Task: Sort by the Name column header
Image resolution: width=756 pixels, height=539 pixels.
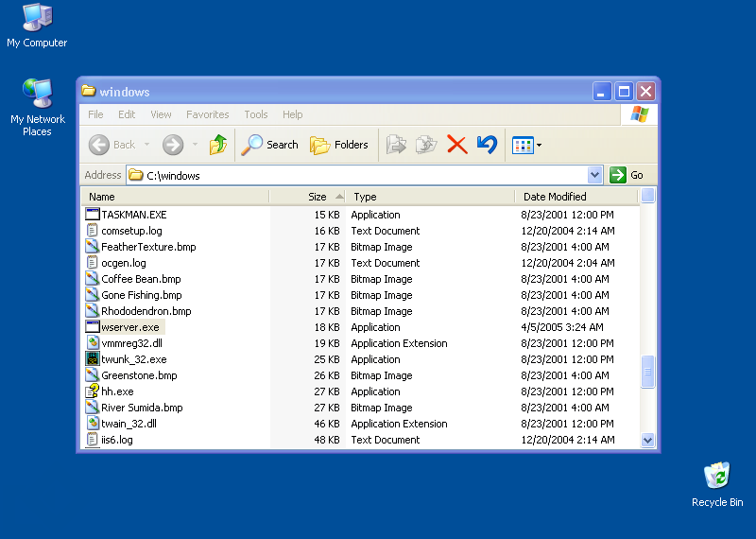Action: [x=175, y=197]
